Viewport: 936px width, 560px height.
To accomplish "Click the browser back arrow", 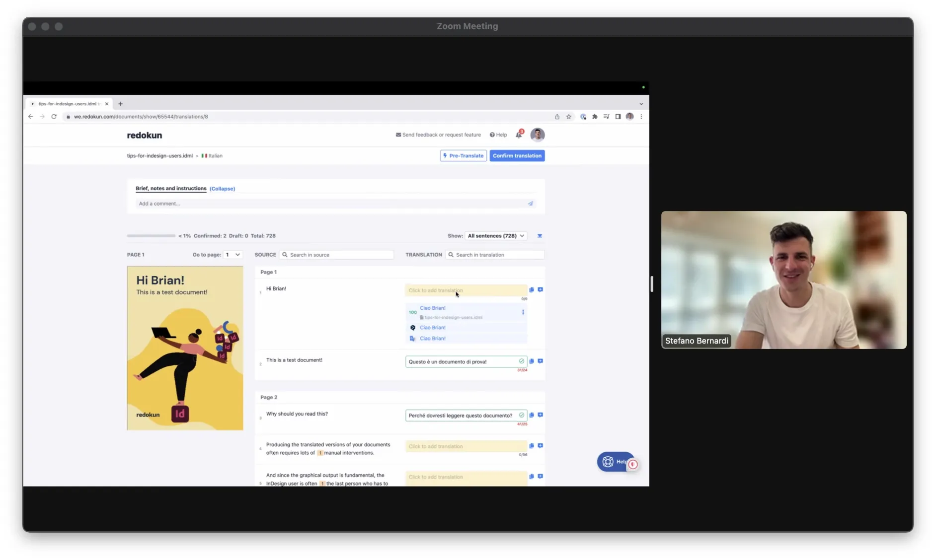I will click(x=31, y=117).
